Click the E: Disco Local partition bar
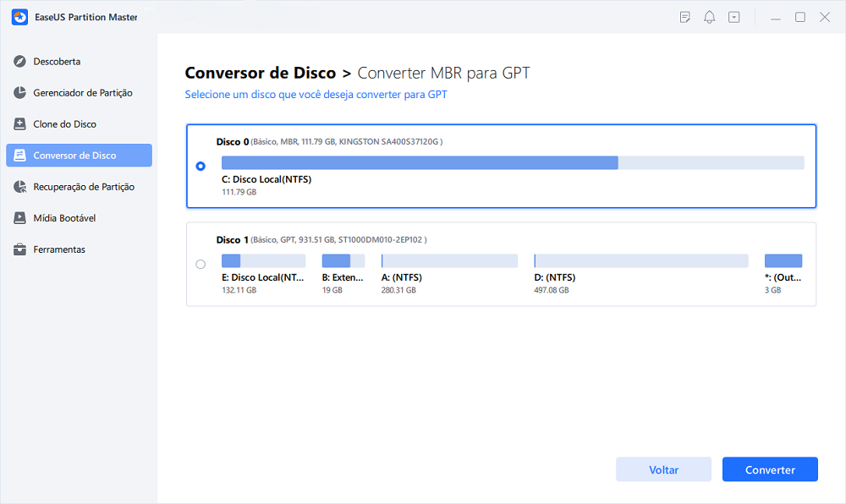 click(x=263, y=261)
